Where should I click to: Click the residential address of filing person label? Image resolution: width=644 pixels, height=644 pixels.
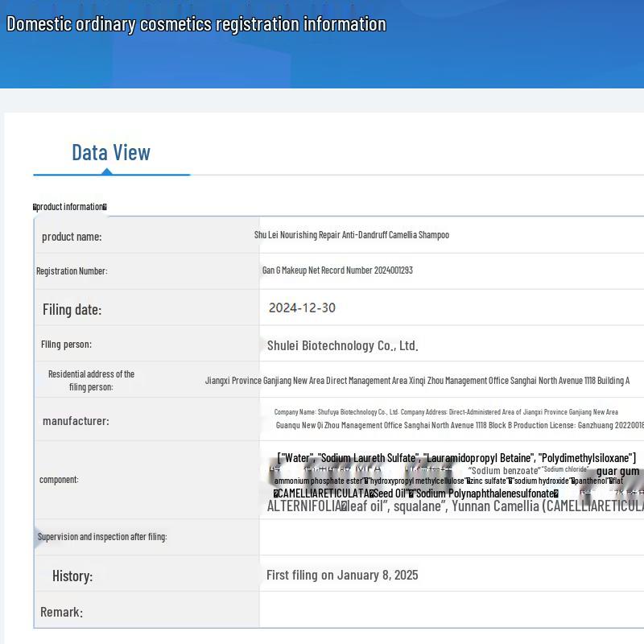coord(91,380)
